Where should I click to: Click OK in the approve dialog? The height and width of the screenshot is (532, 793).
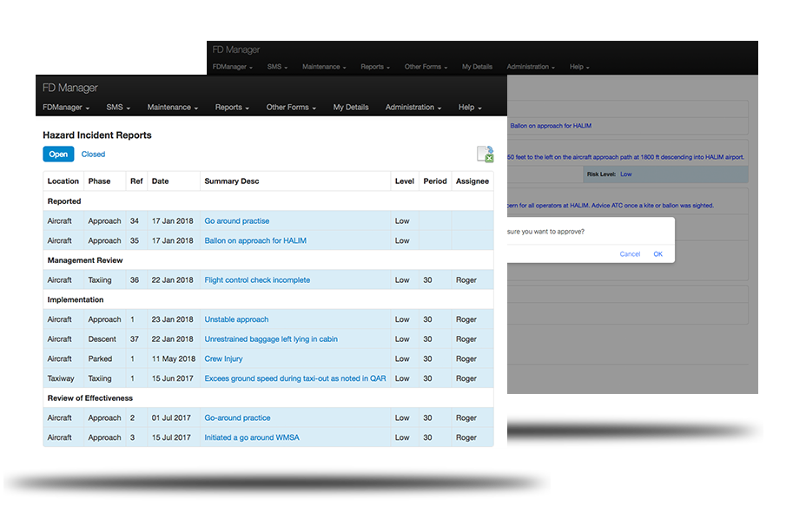tap(658, 254)
